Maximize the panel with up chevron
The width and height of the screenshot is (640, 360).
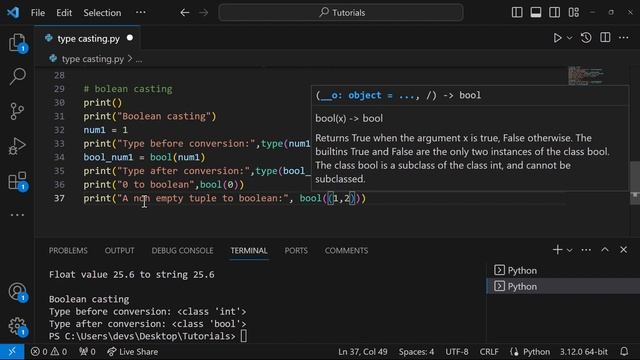(605, 250)
